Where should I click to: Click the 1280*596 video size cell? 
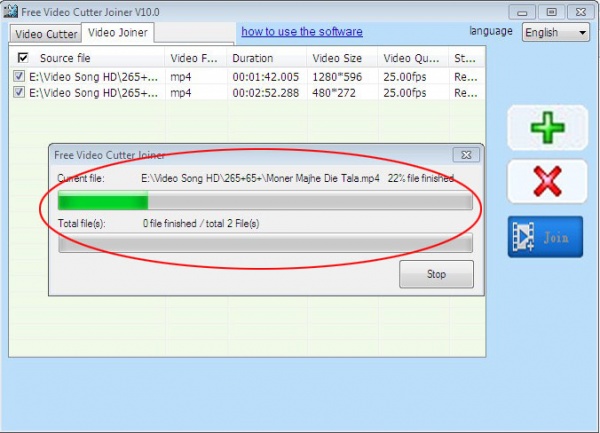(337, 77)
